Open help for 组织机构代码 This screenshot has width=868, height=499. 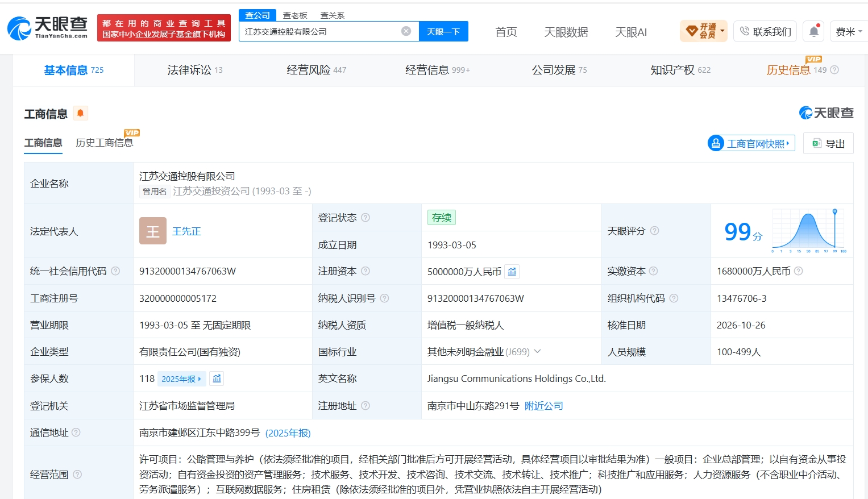point(674,298)
